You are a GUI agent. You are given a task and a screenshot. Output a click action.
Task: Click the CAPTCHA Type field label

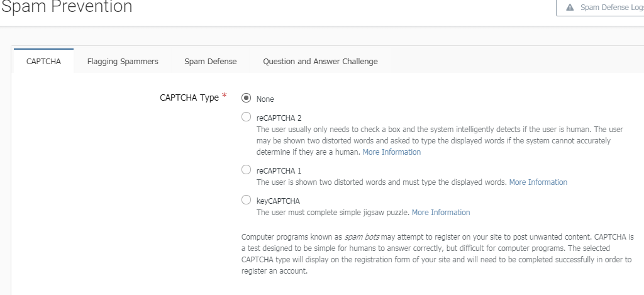pos(189,97)
